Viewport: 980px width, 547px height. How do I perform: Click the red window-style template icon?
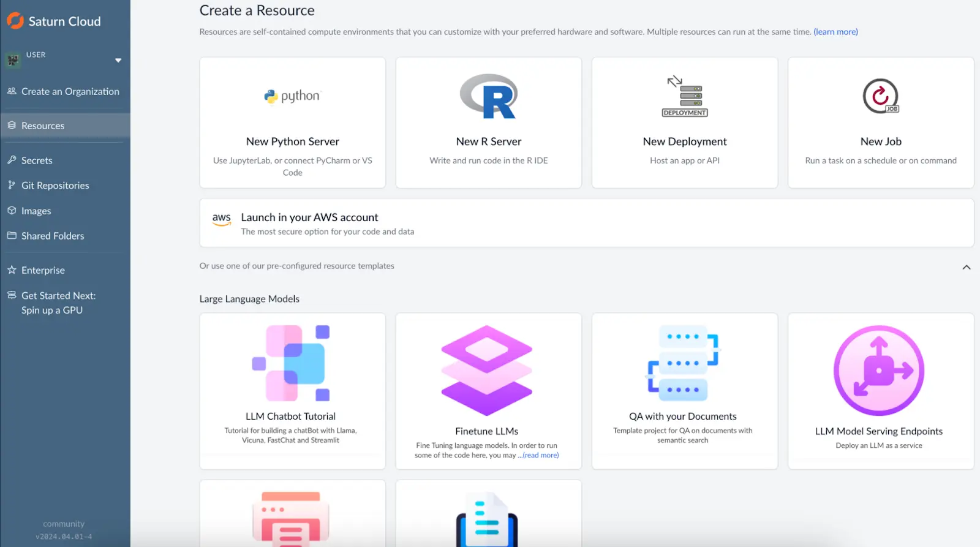pyautogui.click(x=291, y=518)
